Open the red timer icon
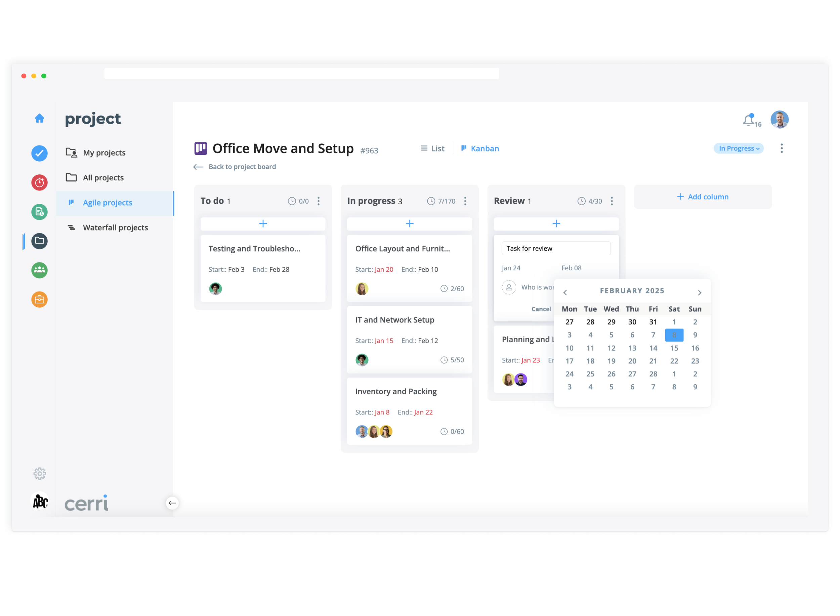840x616 pixels. pyautogui.click(x=40, y=183)
